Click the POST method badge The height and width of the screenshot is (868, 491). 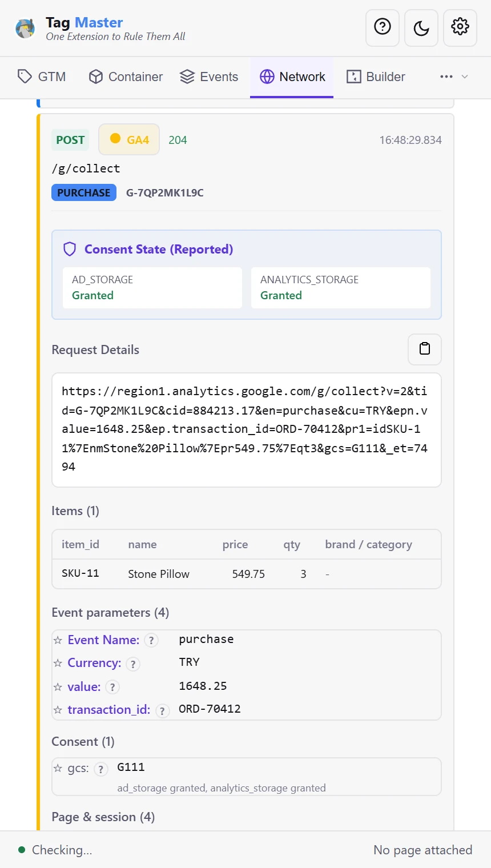(70, 140)
